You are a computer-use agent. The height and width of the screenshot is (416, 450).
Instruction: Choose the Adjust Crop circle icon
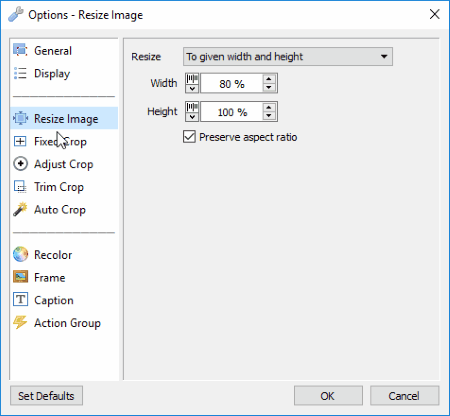[x=20, y=164]
